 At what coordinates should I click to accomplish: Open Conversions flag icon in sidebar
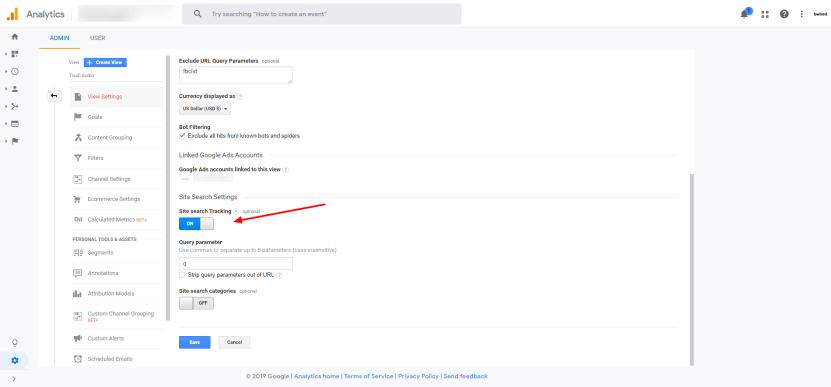(15, 141)
